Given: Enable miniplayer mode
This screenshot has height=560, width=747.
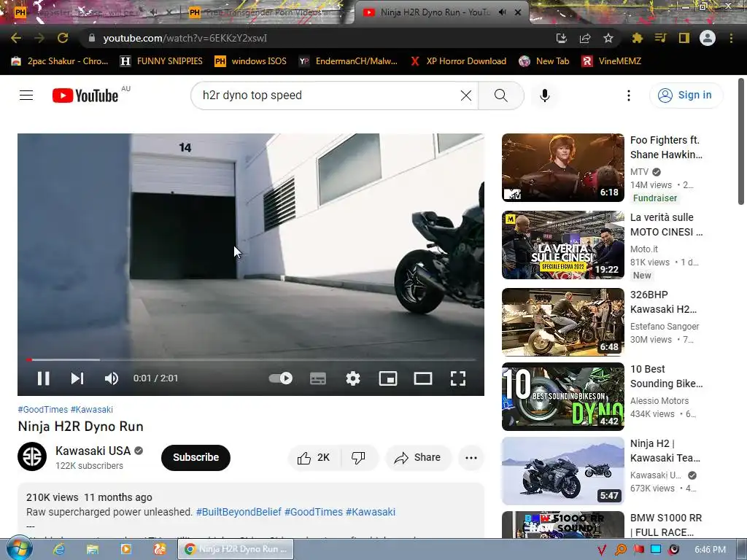Looking at the screenshot, I should (x=388, y=378).
